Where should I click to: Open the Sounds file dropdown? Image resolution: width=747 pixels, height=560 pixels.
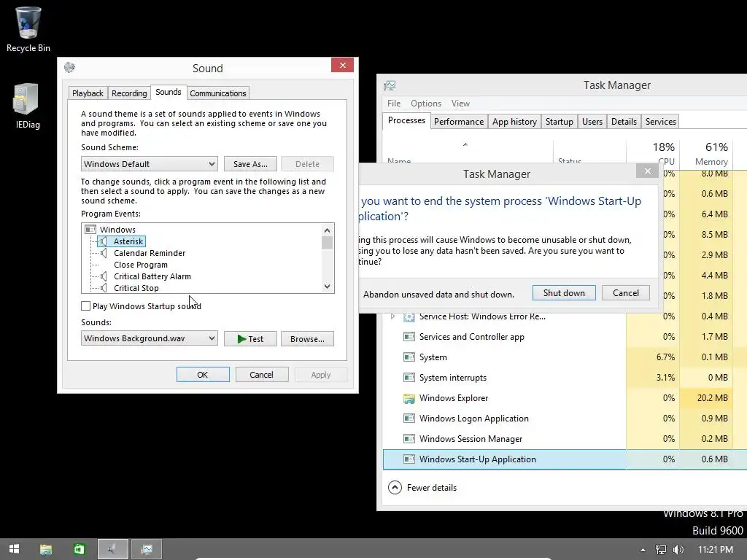coord(149,338)
